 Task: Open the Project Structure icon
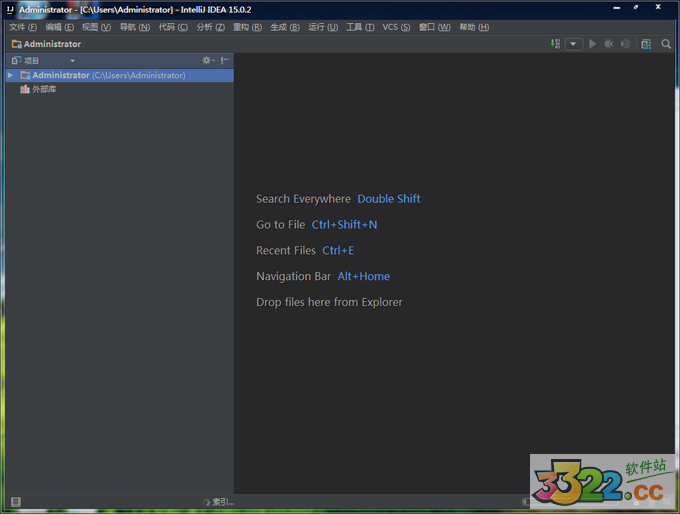[x=646, y=44]
